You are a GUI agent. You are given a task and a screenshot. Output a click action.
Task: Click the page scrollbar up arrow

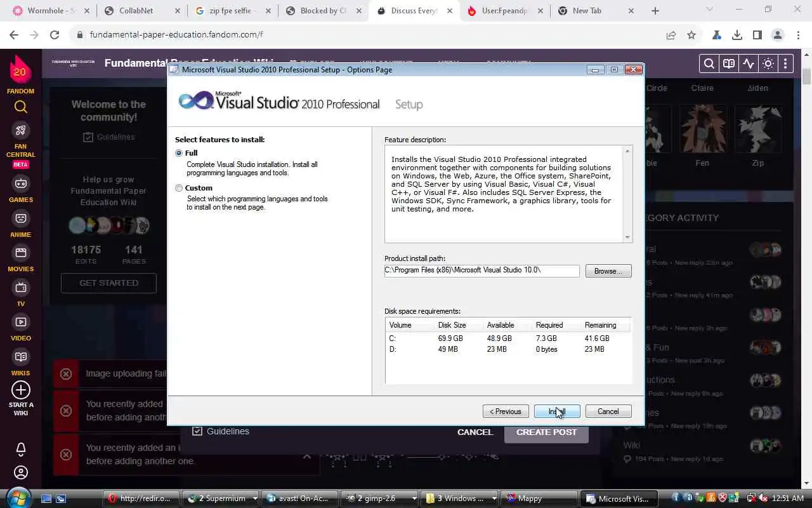click(807, 55)
